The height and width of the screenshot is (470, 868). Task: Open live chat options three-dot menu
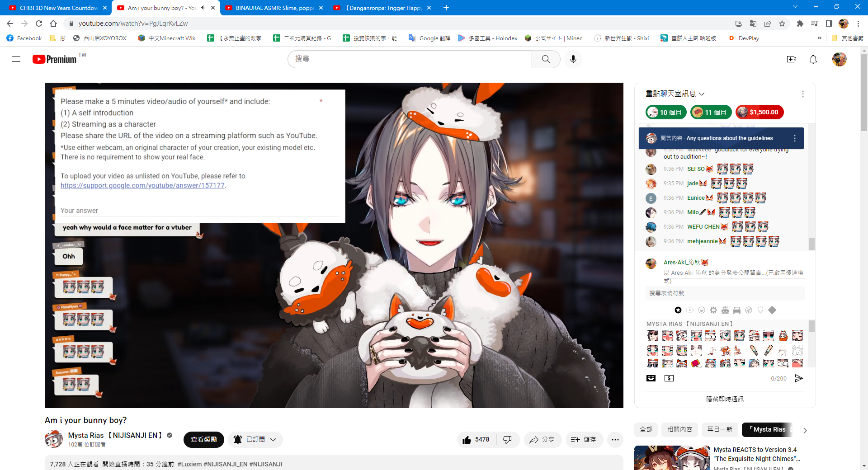click(803, 94)
